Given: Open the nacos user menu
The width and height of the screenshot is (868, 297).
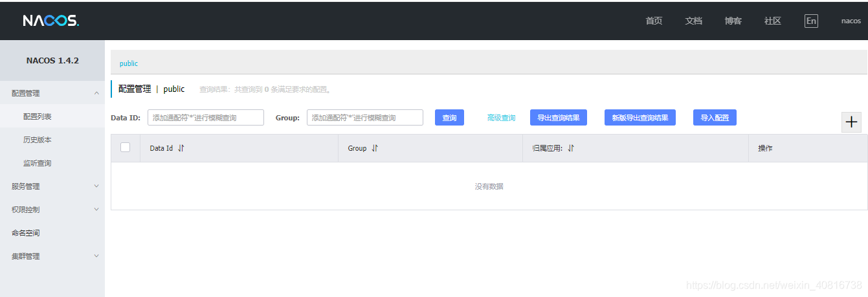Looking at the screenshot, I should click(851, 21).
